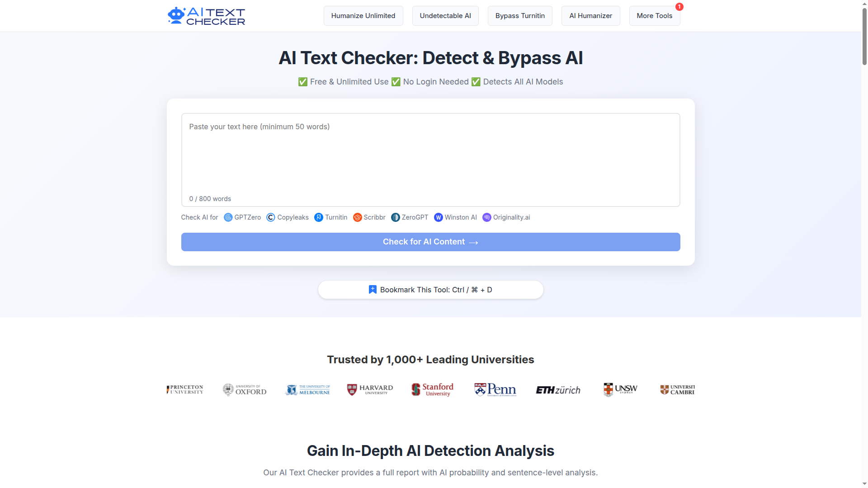Click the Copyleaks detector icon

pyautogui.click(x=271, y=217)
